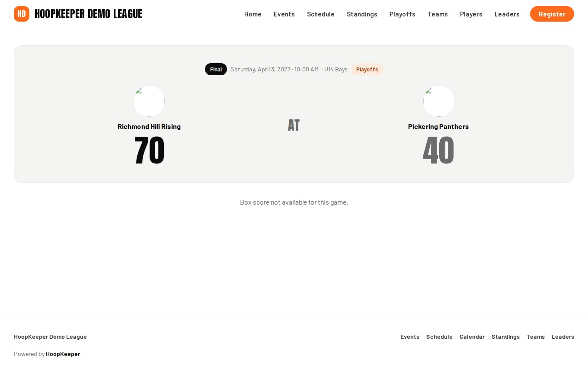Follow the HoopKeeper link after 'Powered by'
The width and height of the screenshot is (588, 372).
(63, 354)
